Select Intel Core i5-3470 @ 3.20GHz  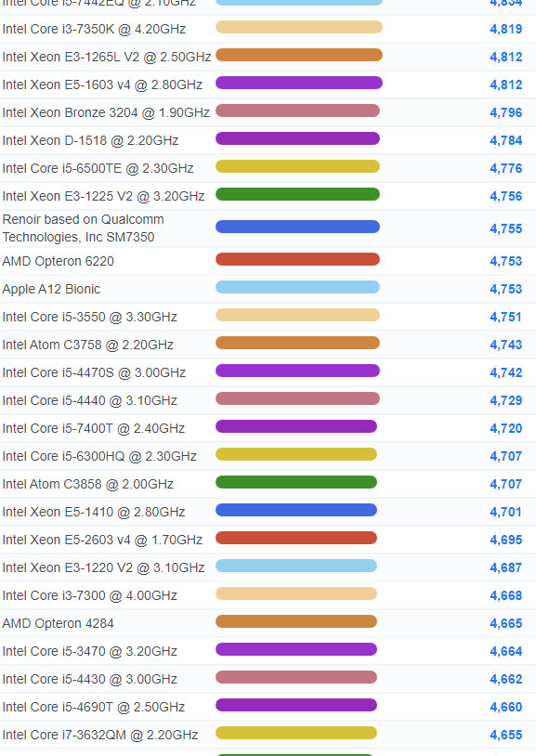[x=90, y=651]
